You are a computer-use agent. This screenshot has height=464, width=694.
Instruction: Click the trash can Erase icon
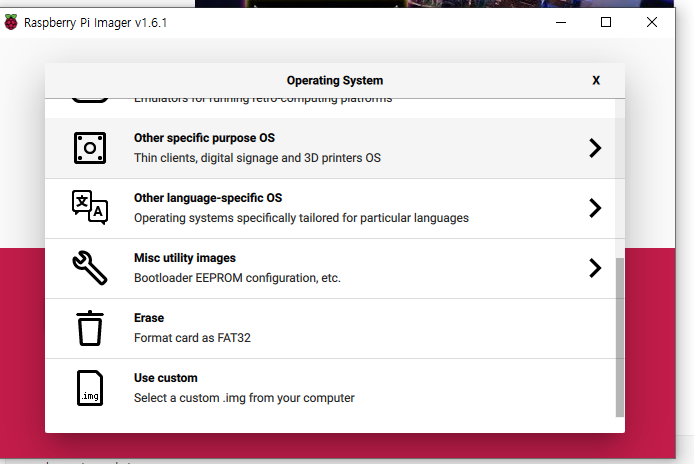click(x=90, y=328)
